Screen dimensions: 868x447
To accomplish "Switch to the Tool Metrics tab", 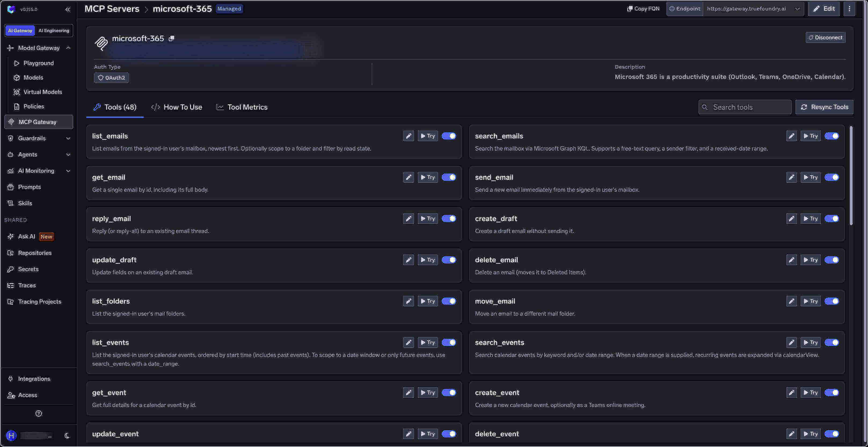I will tap(242, 107).
